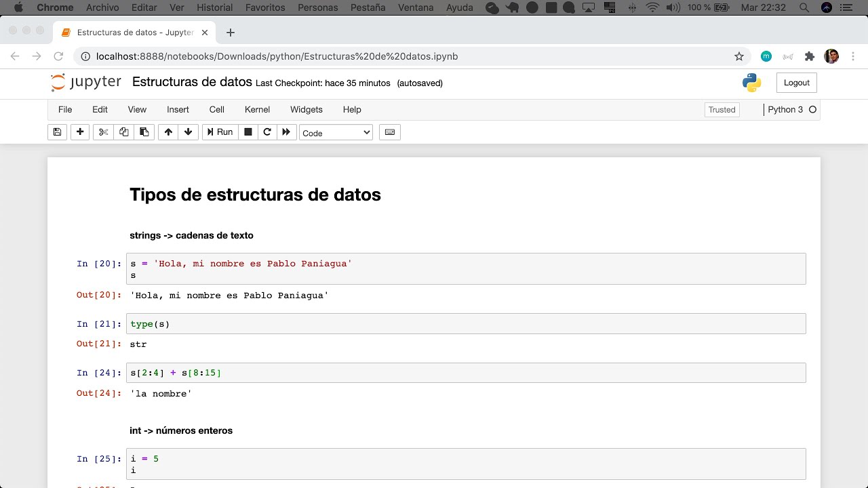
Task: Click the Jupyter logo
Action: tap(86, 83)
